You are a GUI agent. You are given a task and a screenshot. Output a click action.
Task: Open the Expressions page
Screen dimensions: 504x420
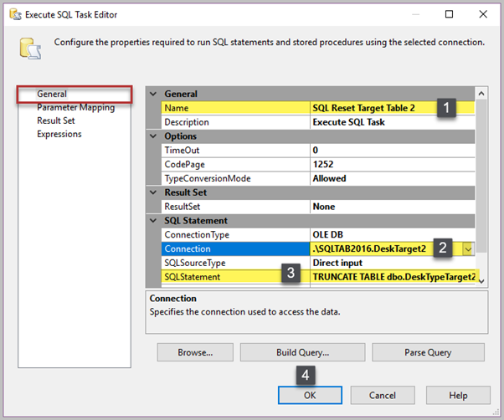coord(59,134)
